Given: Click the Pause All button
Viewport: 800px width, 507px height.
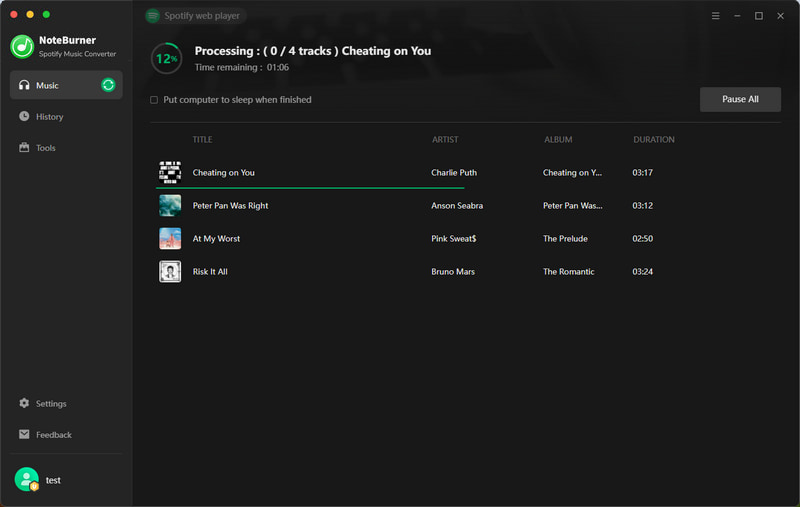Looking at the screenshot, I should click(740, 99).
